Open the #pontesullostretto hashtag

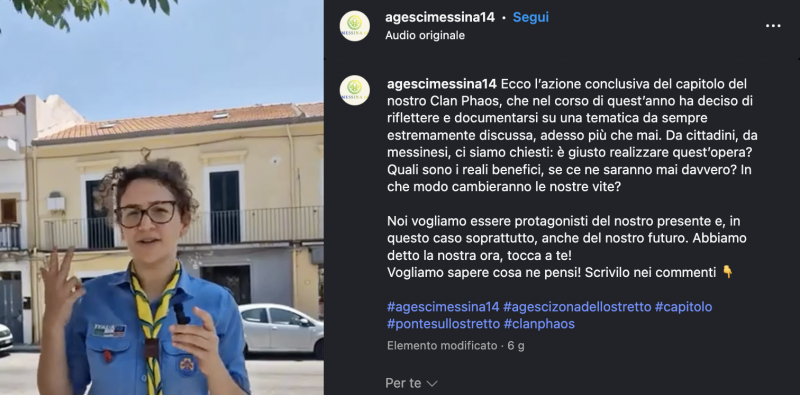pos(443,324)
